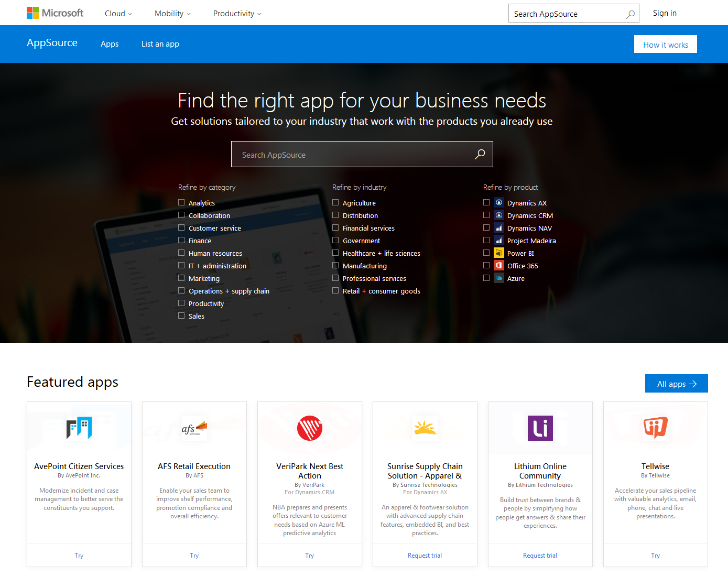Check the IT + administration checkbox

tap(181, 265)
